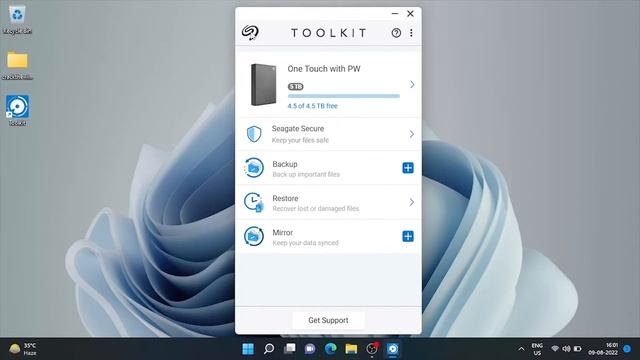640x360 pixels.
Task: Click the Mirror sync folder icon
Action: point(253,236)
